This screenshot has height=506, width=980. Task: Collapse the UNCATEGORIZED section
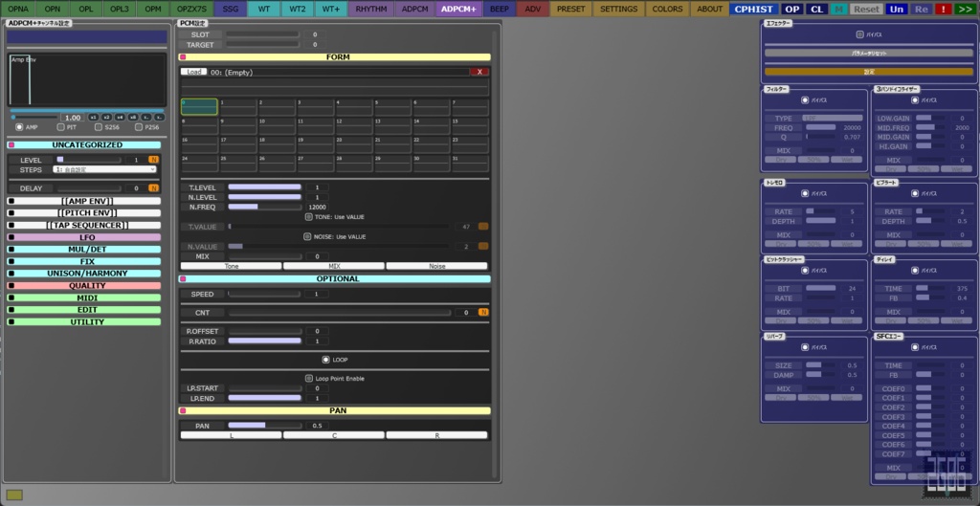pos(84,145)
